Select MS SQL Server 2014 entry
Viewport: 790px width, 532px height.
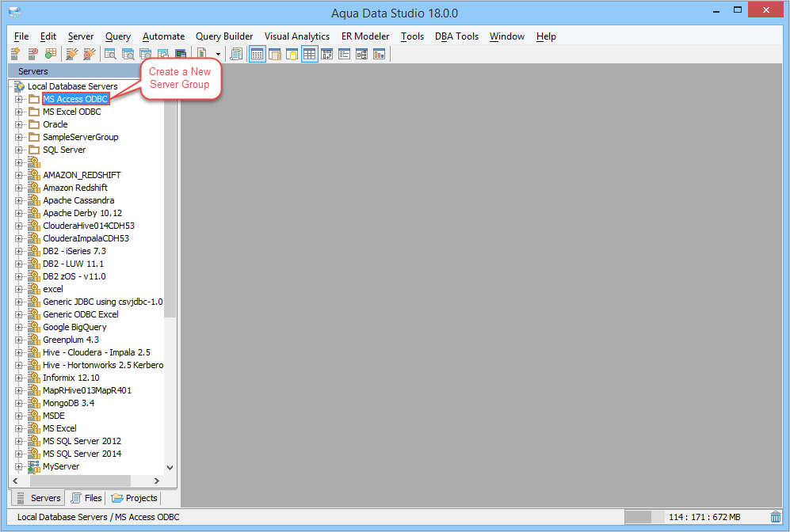click(82, 454)
